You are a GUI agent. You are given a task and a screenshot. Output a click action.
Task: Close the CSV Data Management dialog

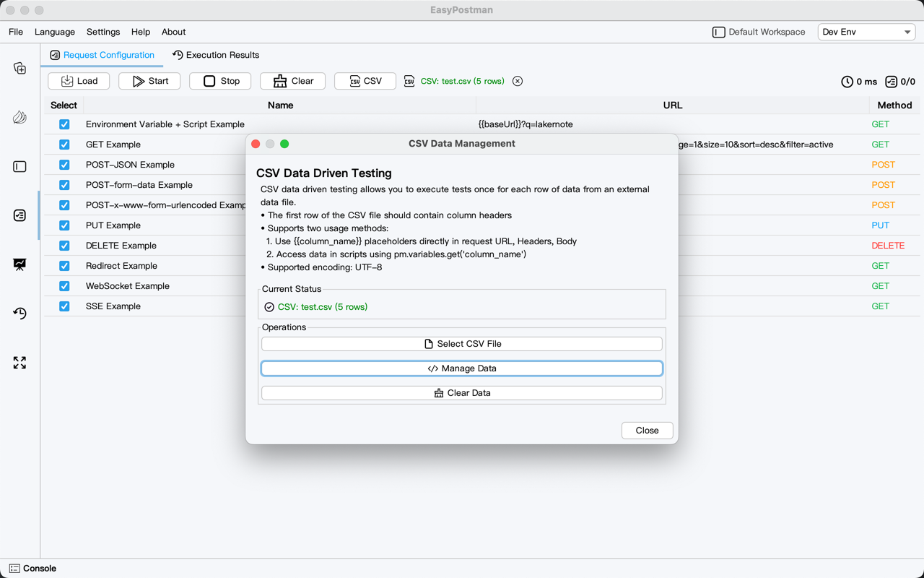click(648, 431)
